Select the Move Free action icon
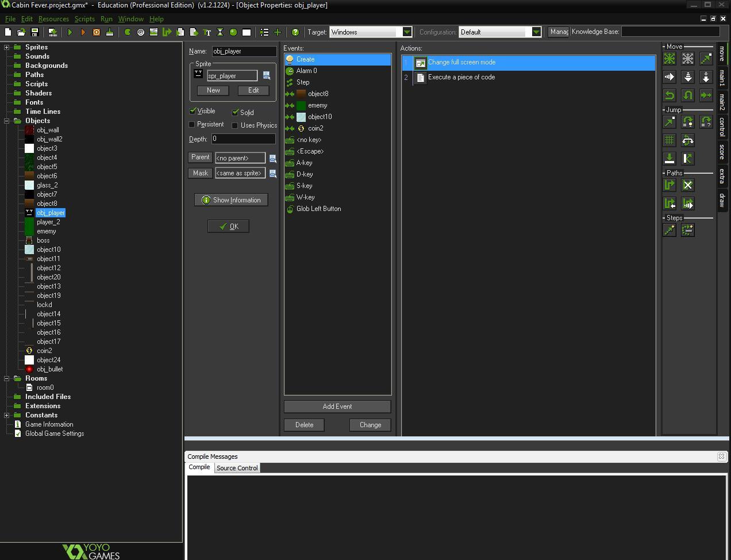 688,59
